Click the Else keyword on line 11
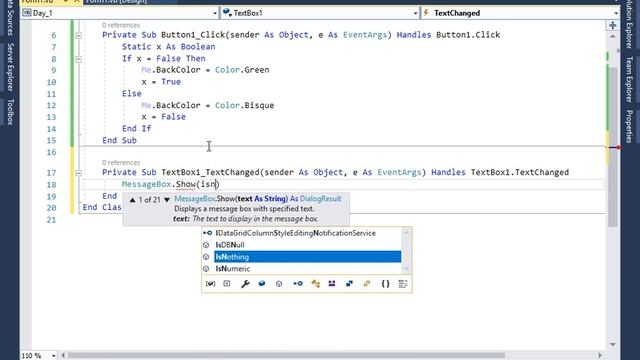 click(x=131, y=94)
